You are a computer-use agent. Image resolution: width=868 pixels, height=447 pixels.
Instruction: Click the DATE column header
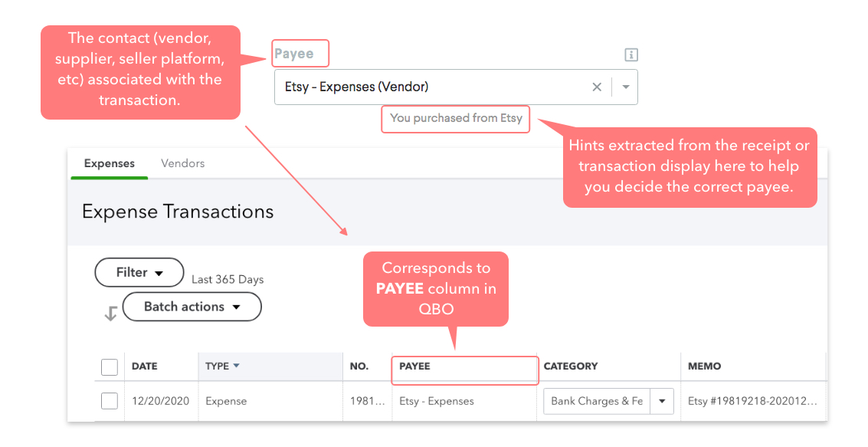144,366
